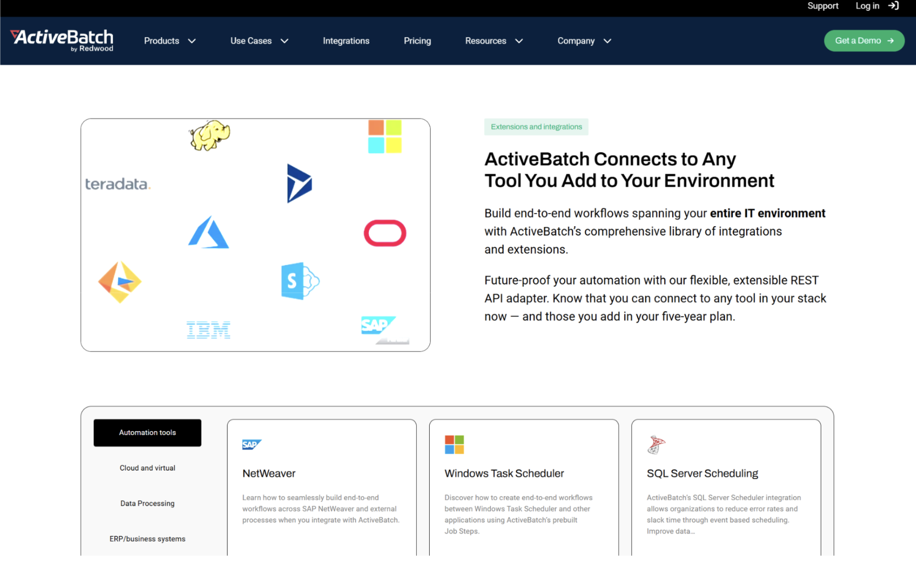Screen dimensions: 916x588
Task: Click the SQL Server Scheduler description text
Action: 724,514
